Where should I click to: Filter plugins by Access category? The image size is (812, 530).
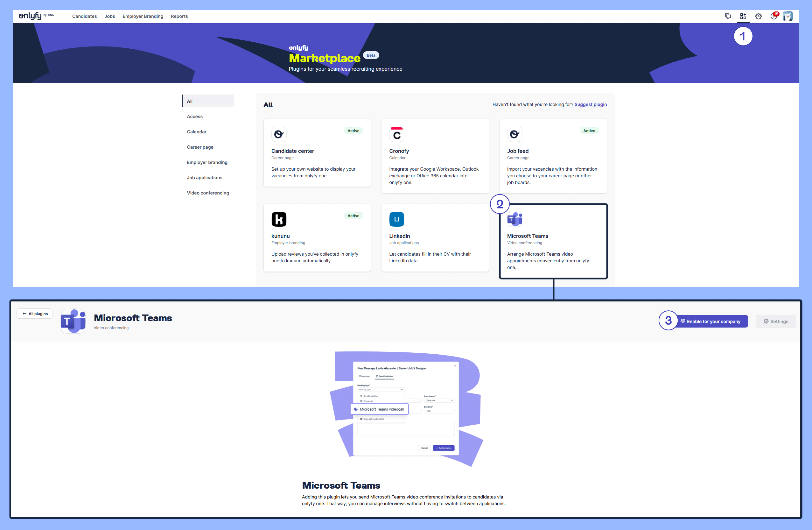click(195, 117)
